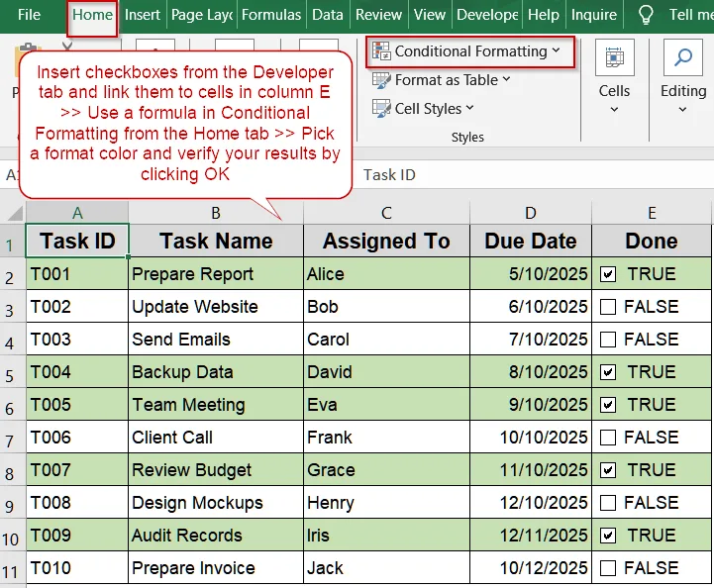Uncheck the Done checkbox for T005
714x588 pixels.
pos(608,405)
